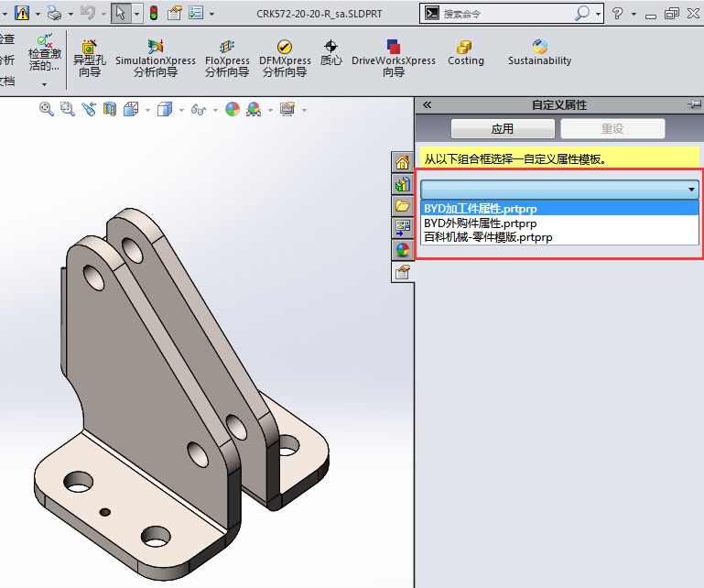
Task: Click Hide/Show Items glasses icon
Action: click(x=198, y=110)
